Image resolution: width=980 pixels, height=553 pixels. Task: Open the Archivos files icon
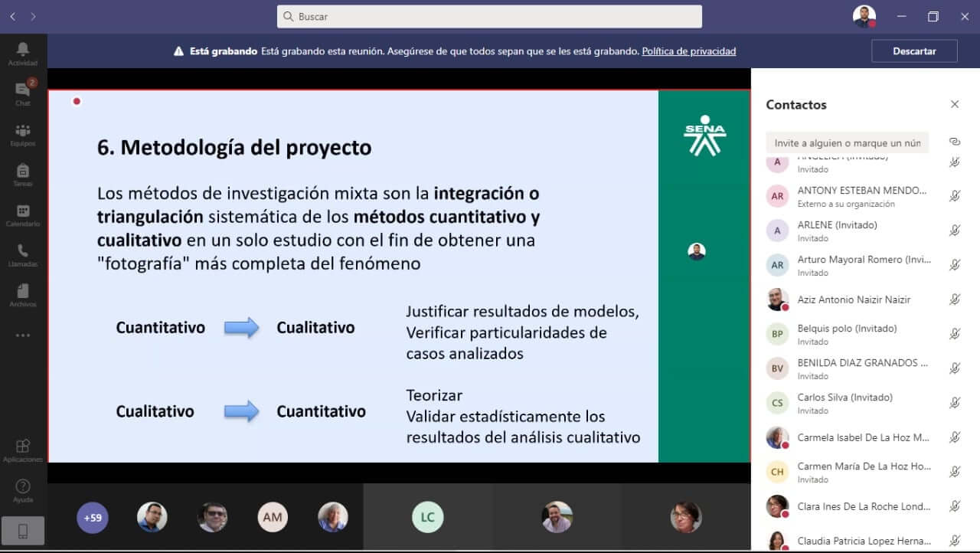point(23,294)
